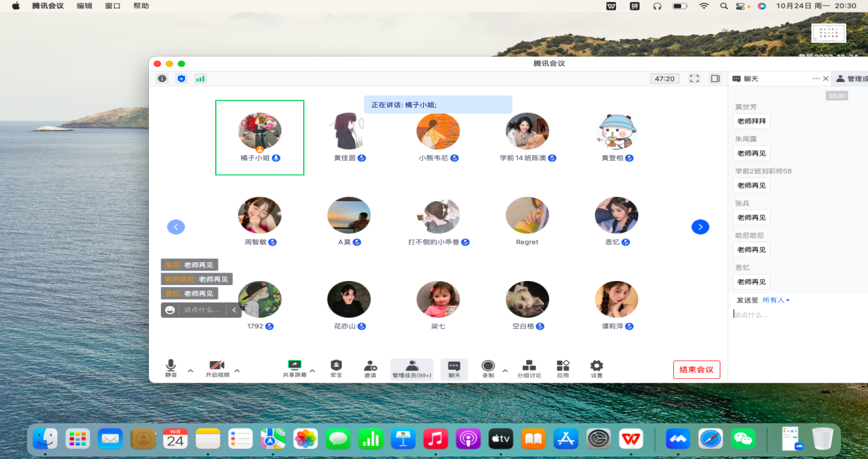Toggle the microphone mute (静音) button

click(x=171, y=366)
